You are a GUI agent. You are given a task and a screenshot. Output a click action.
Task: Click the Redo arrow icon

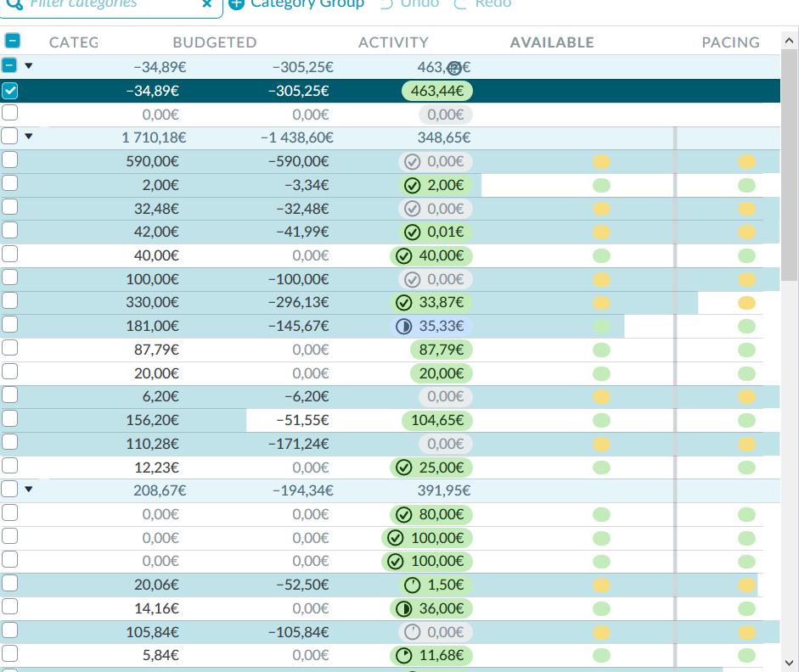[x=460, y=4]
